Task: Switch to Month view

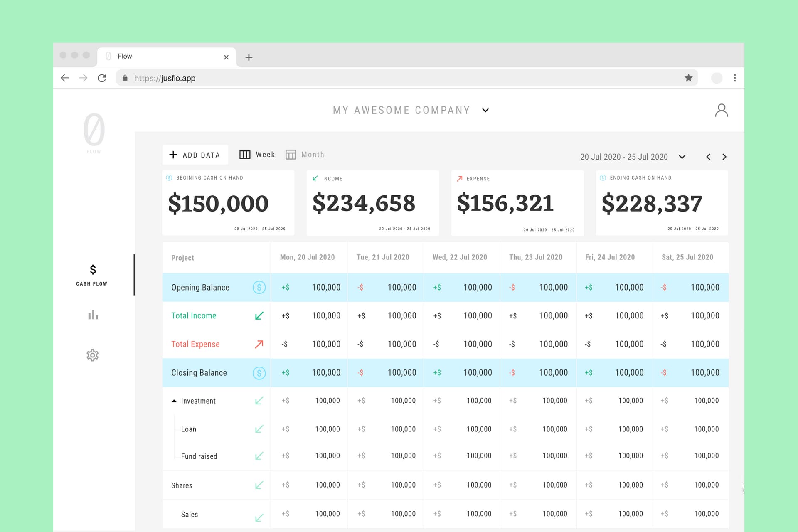Action: point(305,155)
